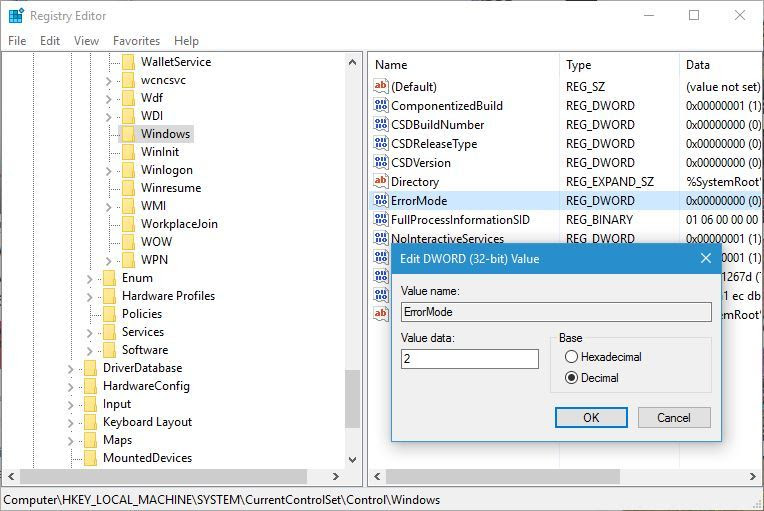Click the Value data input field

470,359
